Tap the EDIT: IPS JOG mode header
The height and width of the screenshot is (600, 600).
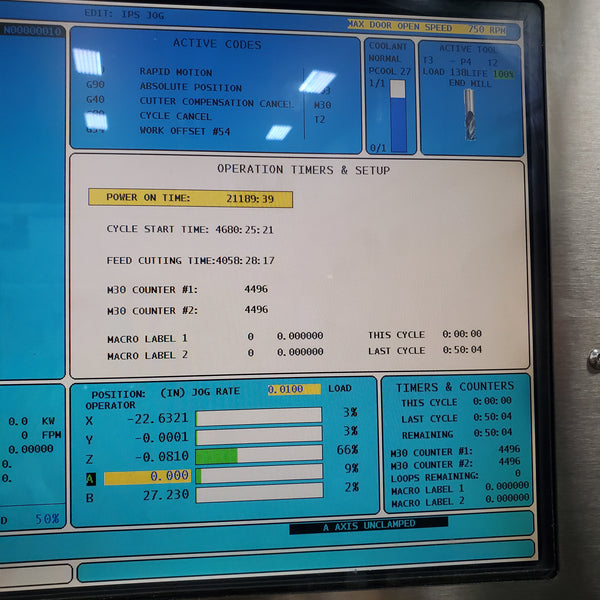124,15
